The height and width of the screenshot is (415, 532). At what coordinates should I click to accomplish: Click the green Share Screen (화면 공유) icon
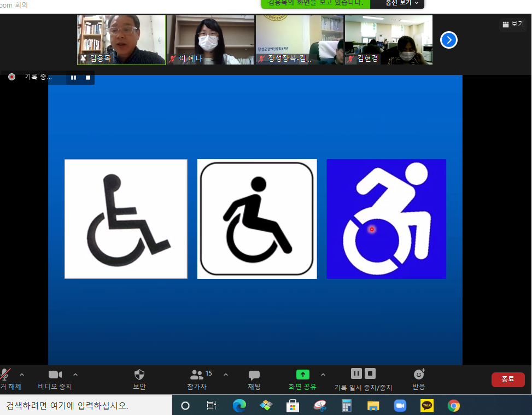(303, 375)
